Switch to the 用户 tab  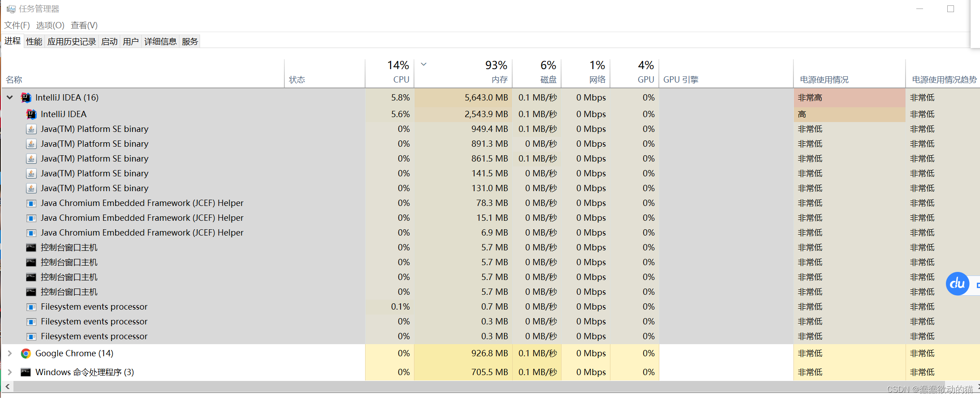point(131,41)
